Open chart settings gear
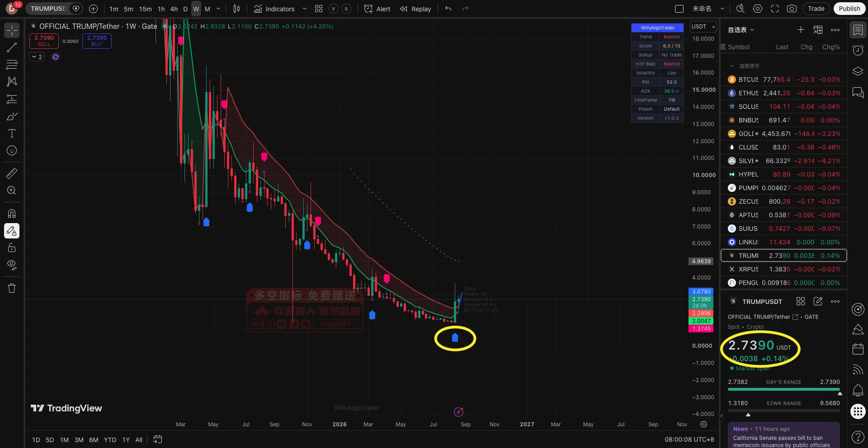This screenshot has height=448, width=868. pyautogui.click(x=758, y=9)
